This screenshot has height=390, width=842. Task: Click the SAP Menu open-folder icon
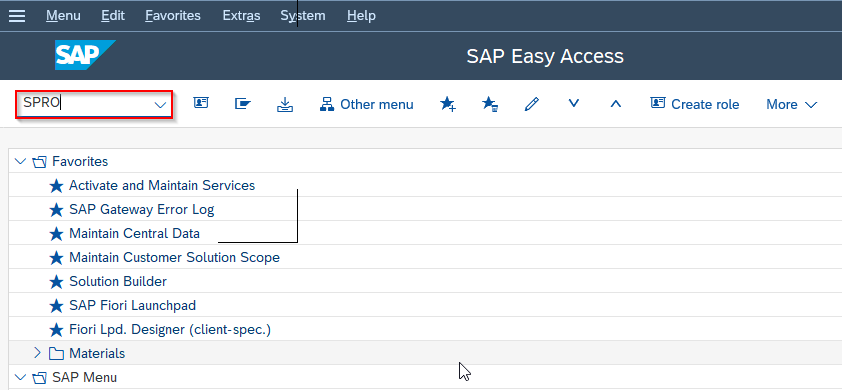39,378
